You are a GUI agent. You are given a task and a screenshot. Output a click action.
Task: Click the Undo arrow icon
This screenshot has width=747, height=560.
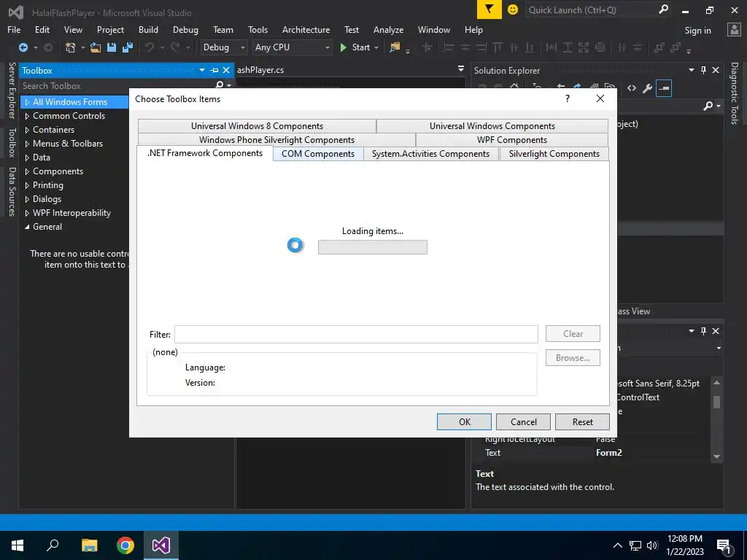150,47
